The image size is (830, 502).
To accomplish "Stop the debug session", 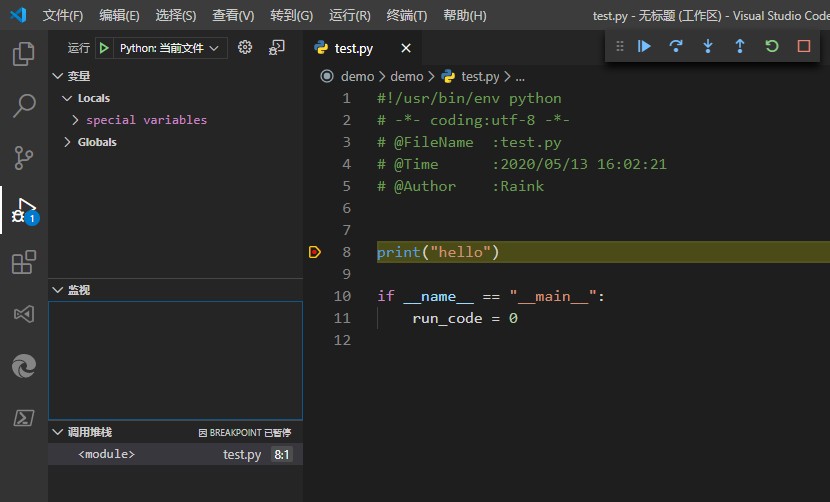I will [x=804, y=46].
